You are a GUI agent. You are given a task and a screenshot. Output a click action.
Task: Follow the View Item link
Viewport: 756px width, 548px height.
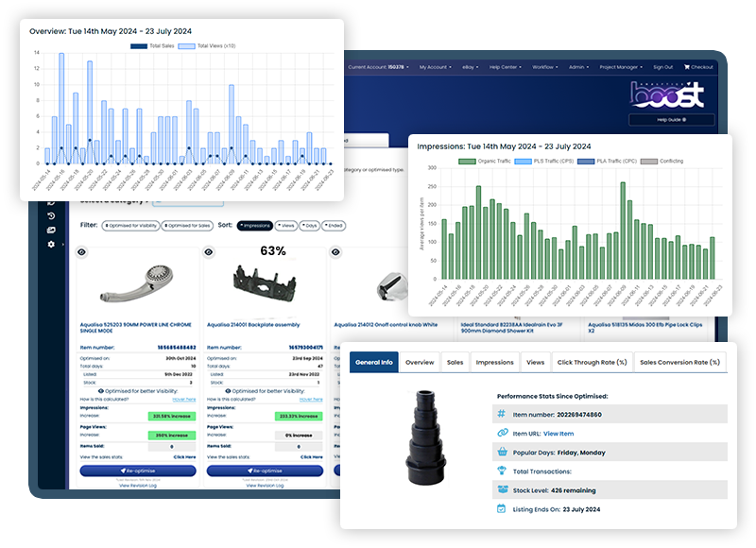click(x=558, y=433)
